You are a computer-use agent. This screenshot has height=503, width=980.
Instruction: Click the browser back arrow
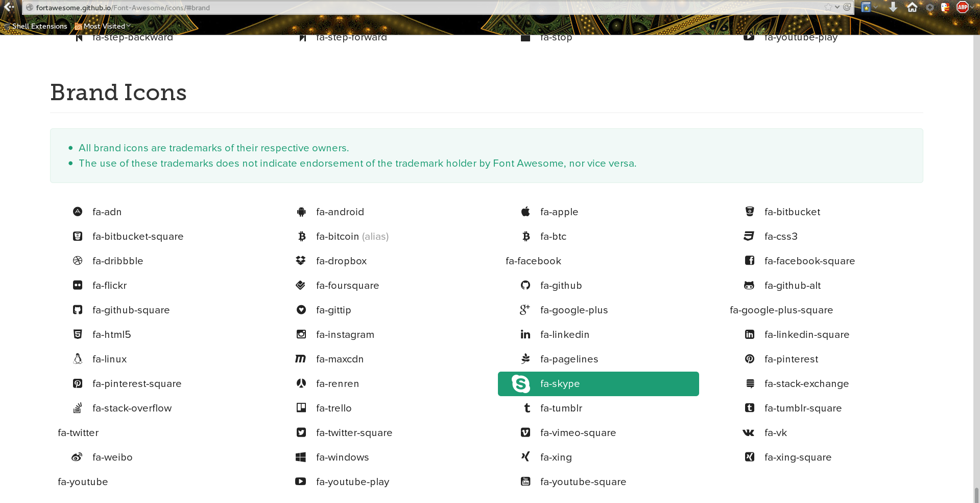coord(9,7)
